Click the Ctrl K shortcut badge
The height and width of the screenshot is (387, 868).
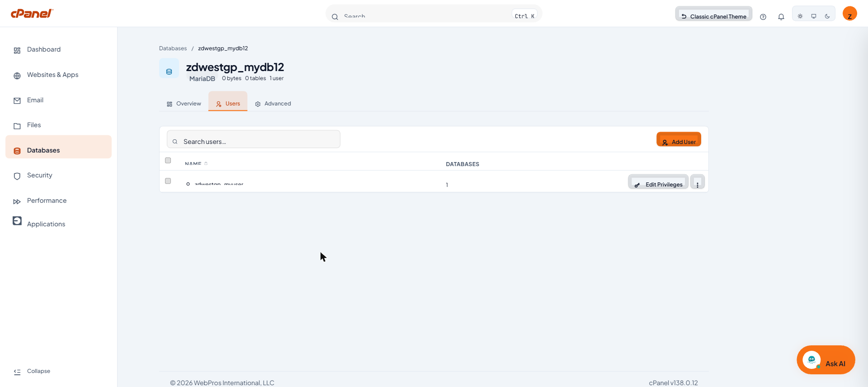tap(524, 16)
